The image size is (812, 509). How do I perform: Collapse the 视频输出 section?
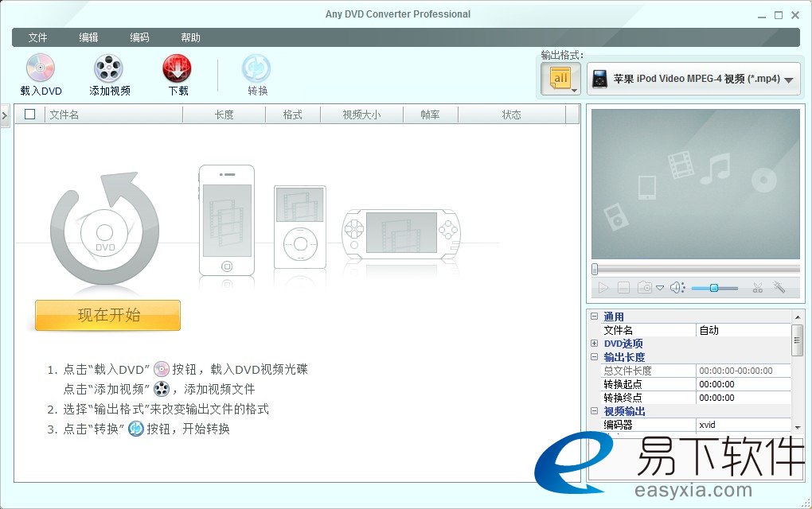(594, 411)
